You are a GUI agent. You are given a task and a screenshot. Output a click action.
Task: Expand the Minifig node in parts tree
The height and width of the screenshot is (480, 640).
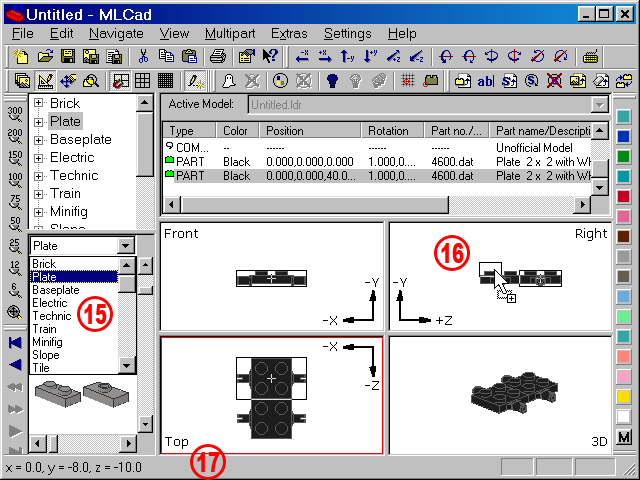(38, 212)
